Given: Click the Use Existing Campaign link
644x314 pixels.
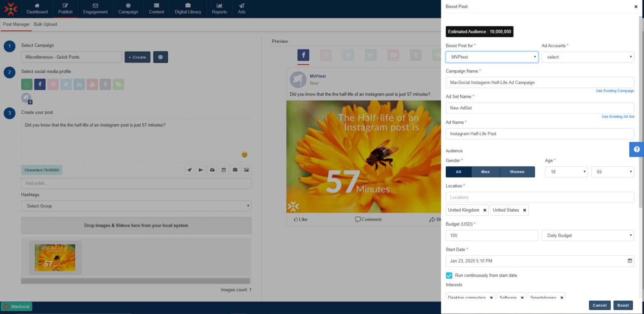Looking at the screenshot, I should [615, 91].
